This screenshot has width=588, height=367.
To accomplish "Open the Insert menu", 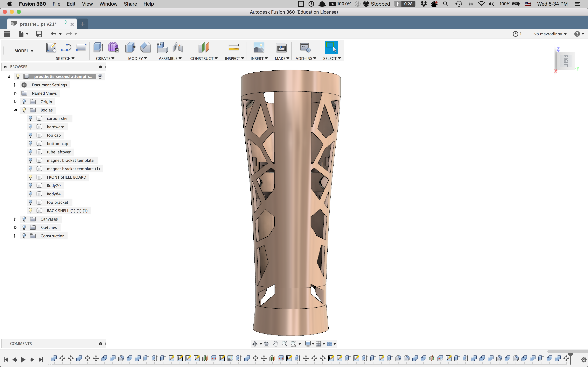I will click(259, 58).
